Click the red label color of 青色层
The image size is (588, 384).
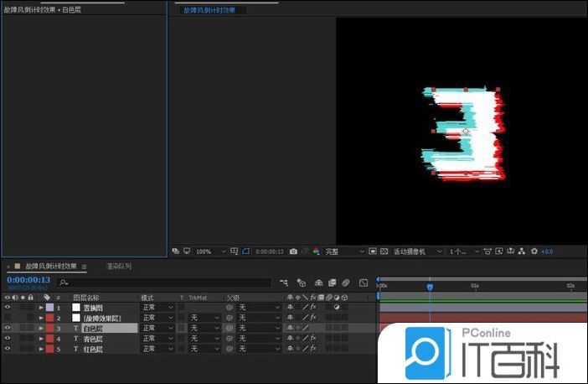[49, 338]
